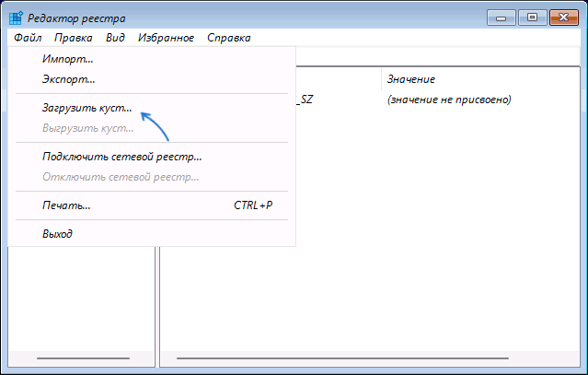Image resolution: width=588 pixels, height=375 pixels.
Task: Click Загрузить куст... menu item
Action: (86, 108)
